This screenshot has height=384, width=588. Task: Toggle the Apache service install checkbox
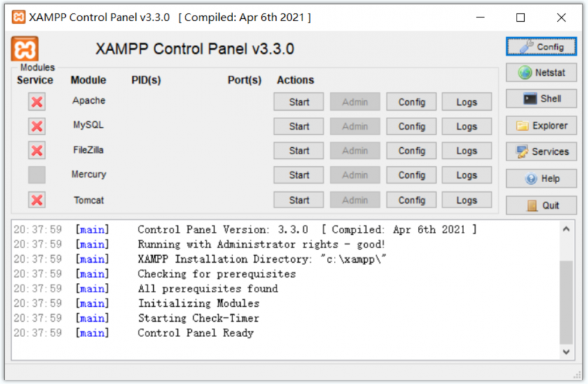[36, 102]
